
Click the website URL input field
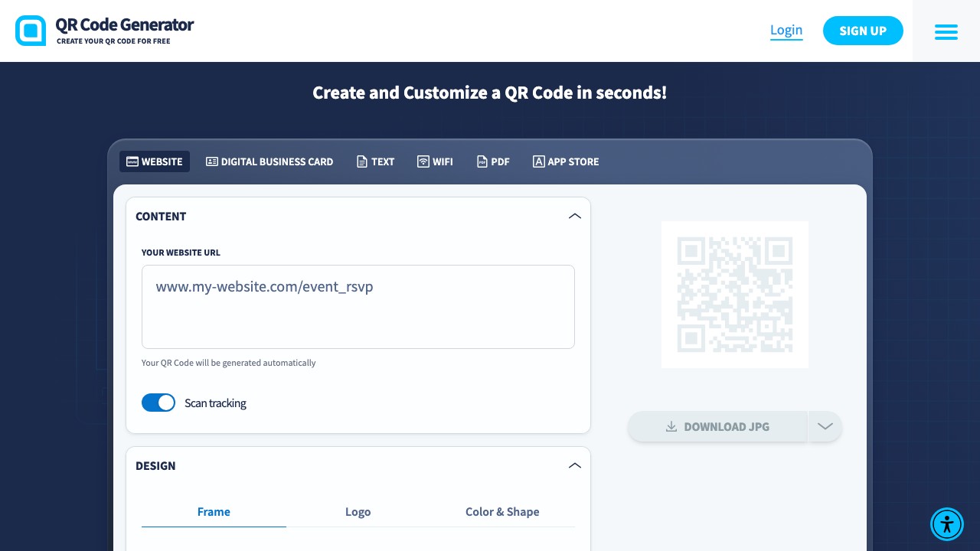click(358, 306)
